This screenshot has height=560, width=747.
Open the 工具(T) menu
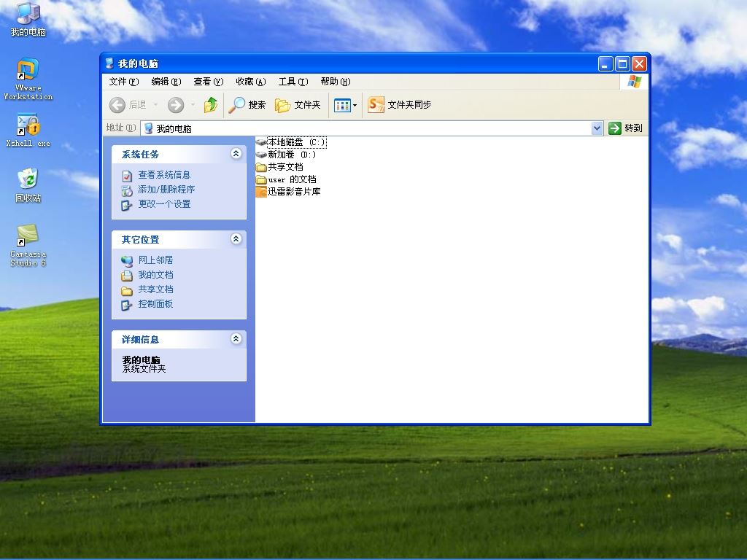[x=293, y=82]
